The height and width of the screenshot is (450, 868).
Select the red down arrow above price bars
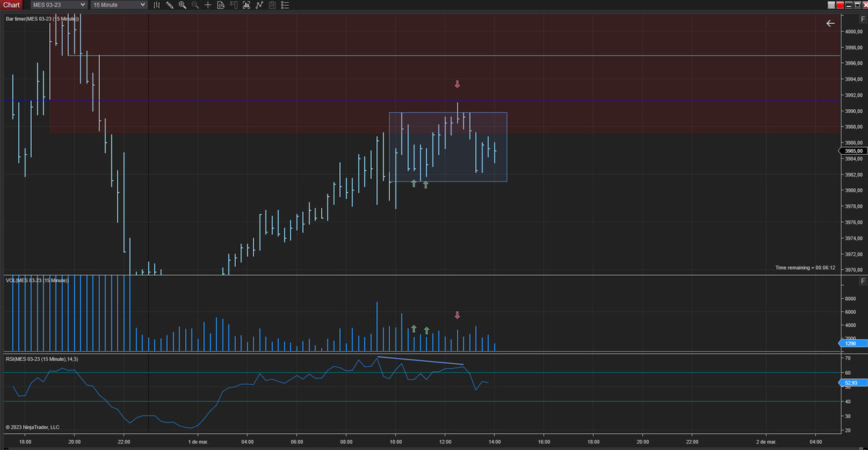457,85
